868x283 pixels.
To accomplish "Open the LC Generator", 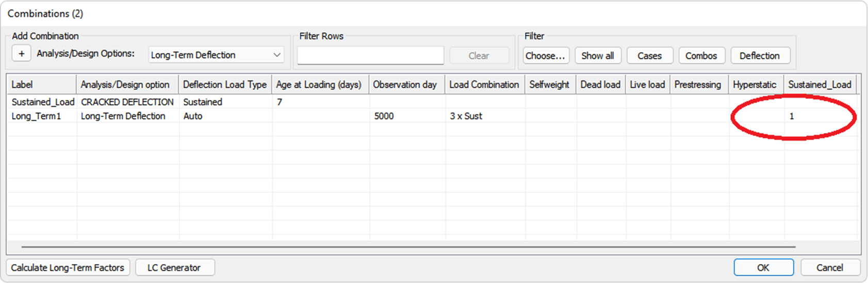I will coord(174,268).
